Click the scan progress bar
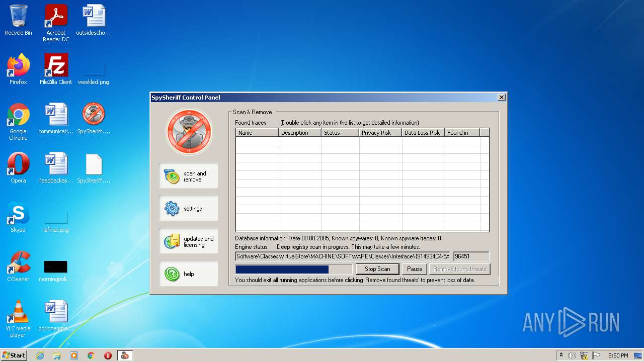Image resolution: width=644 pixels, height=362 pixels. 294,269
